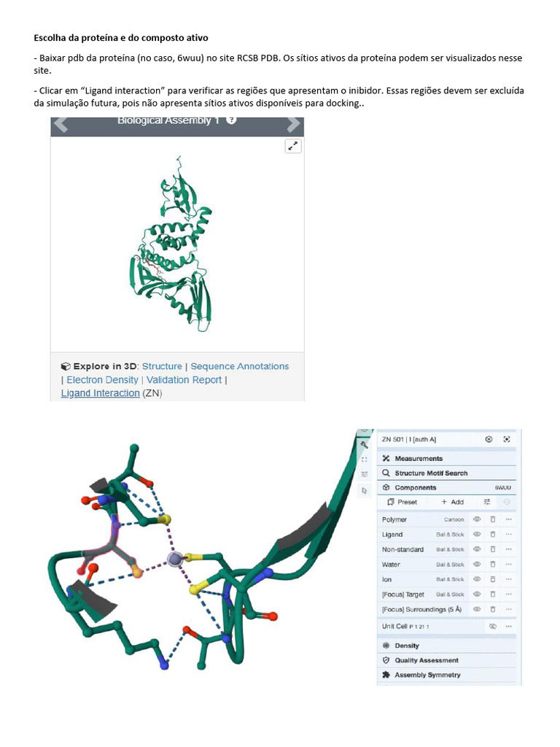The height and width of the screenshot is (747, 560).
Task: Collapse the Components section
Action: coord(447,488)
